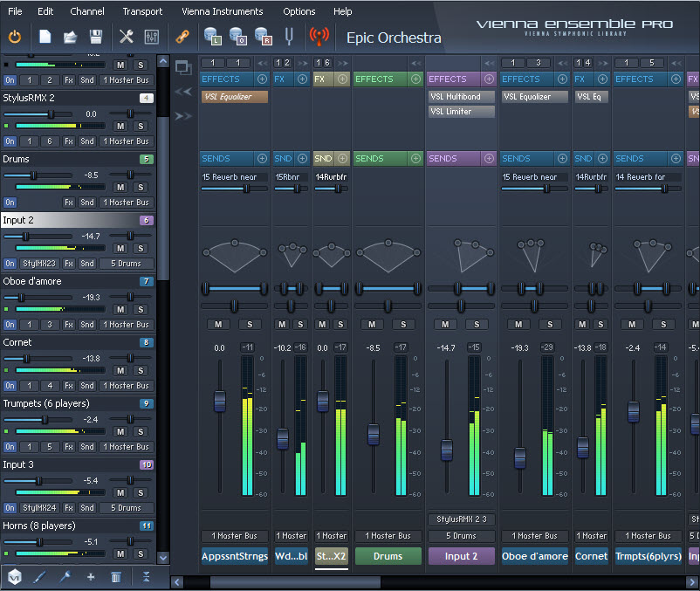
Task: Toggle the On button for Cornet channel
Action: click(x=10, y=385)
